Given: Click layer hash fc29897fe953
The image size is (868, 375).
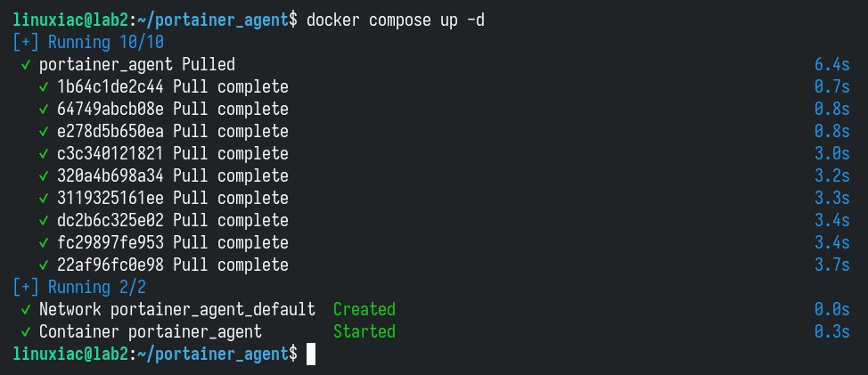Looking at the screenshot, I should pos(111,243).
